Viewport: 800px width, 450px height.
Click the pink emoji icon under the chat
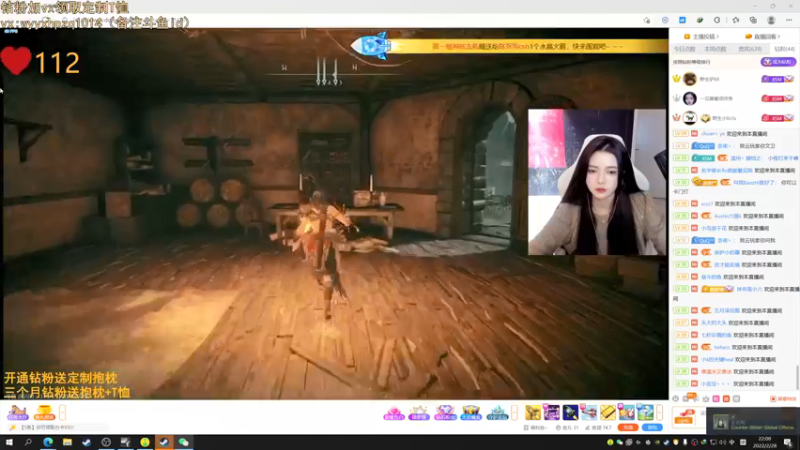tap(716, 398)
